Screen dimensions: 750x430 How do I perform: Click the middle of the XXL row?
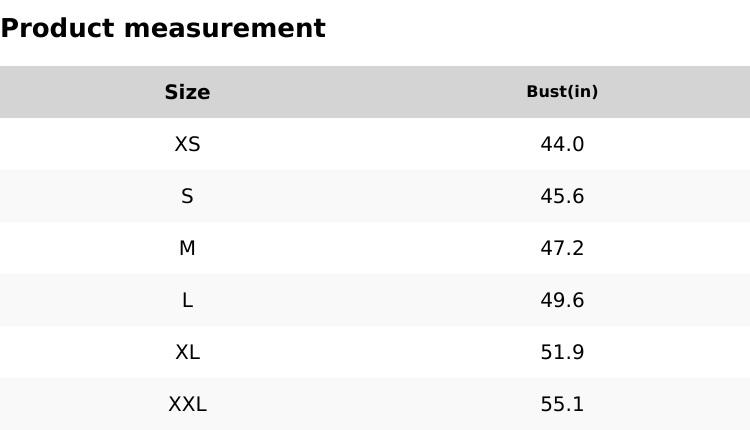(x=375, y=404)
